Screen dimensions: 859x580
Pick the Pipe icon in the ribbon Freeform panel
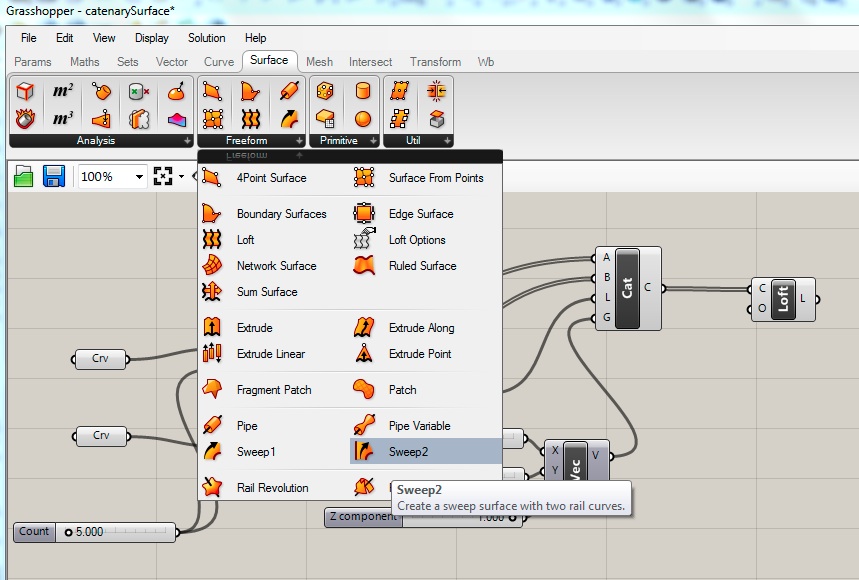coord(289,91)
